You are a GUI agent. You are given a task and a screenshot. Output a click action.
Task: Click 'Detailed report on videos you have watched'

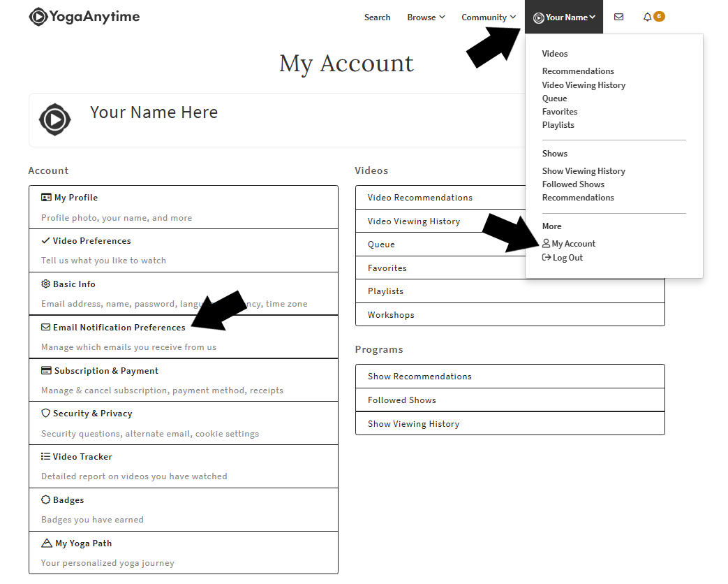tap(134, 476)
